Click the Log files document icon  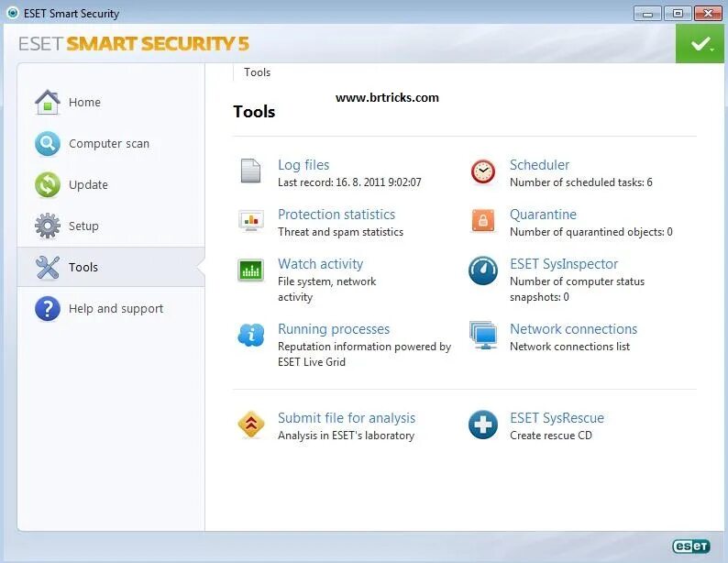click(250, 171)
